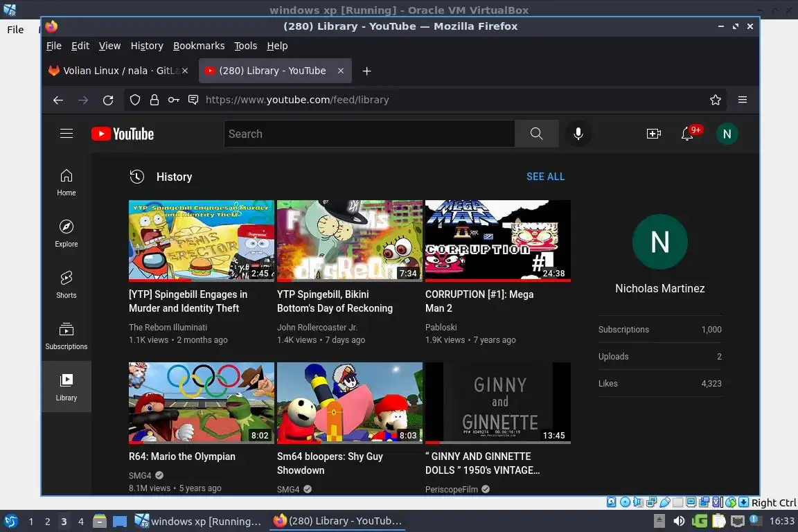Open the account avatar menu in header
798x532 pixels.
click(727, 134)
